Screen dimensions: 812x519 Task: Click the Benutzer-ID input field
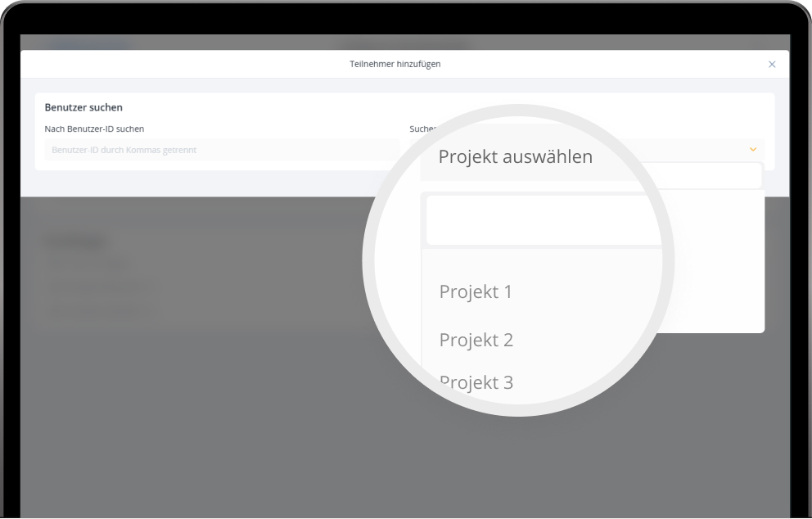click(x=221, y=150)
